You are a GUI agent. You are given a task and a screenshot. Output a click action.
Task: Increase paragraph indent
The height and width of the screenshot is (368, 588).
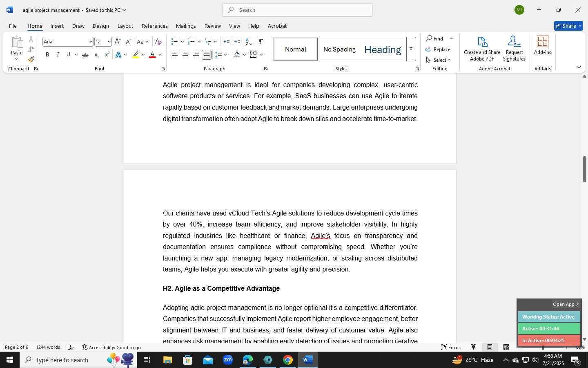point(237,42)
